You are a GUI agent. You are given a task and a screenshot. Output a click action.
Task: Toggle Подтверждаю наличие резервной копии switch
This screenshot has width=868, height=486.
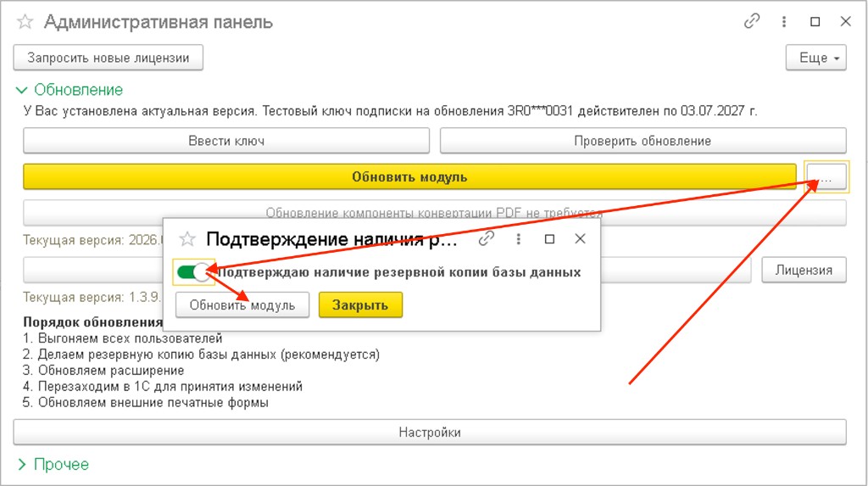194,272
